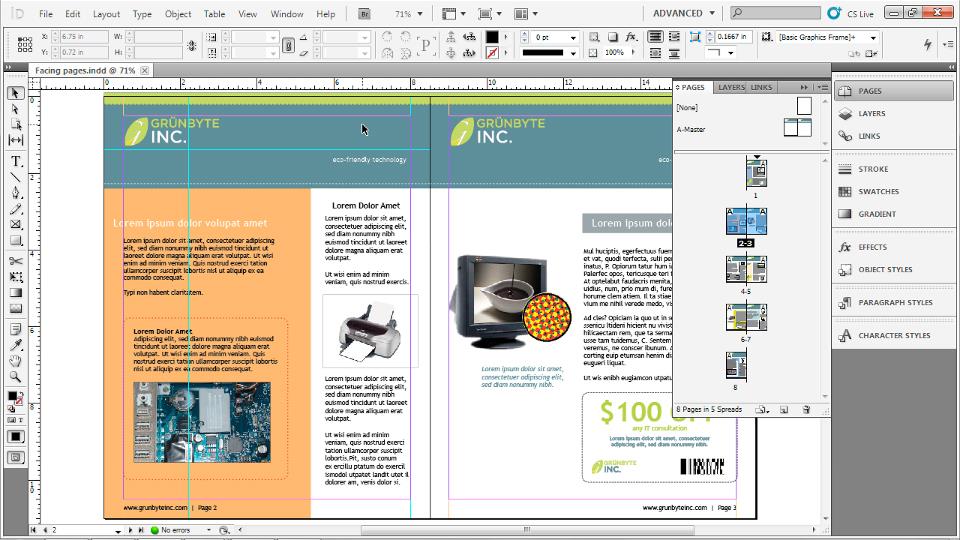
Task: Select the Line tool
Action: [x=15, y=177]
